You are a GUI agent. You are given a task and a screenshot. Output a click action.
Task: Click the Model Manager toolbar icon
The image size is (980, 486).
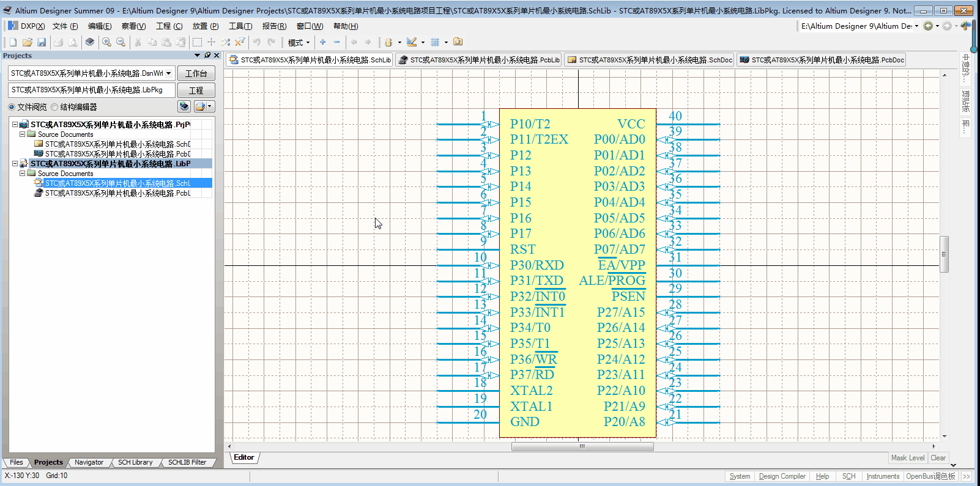pos(458,42)
